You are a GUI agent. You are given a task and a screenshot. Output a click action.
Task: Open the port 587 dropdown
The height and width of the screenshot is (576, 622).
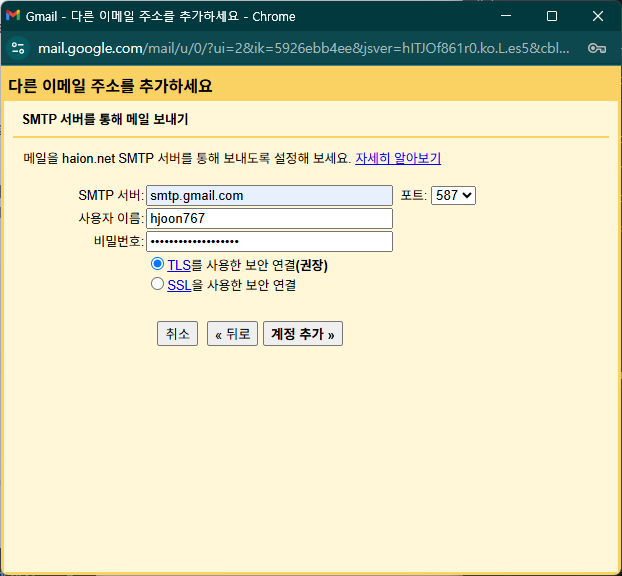tap(453, 196)
